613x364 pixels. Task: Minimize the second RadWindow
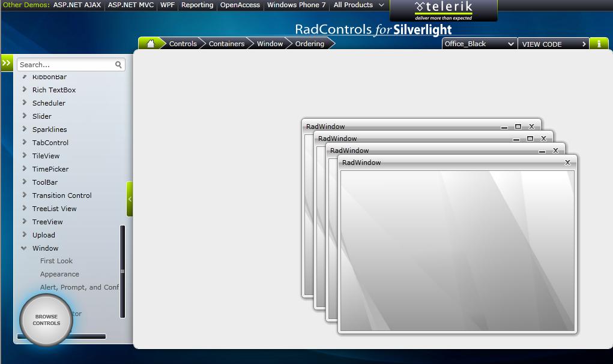pyautogui.click(x=516, y=139)
